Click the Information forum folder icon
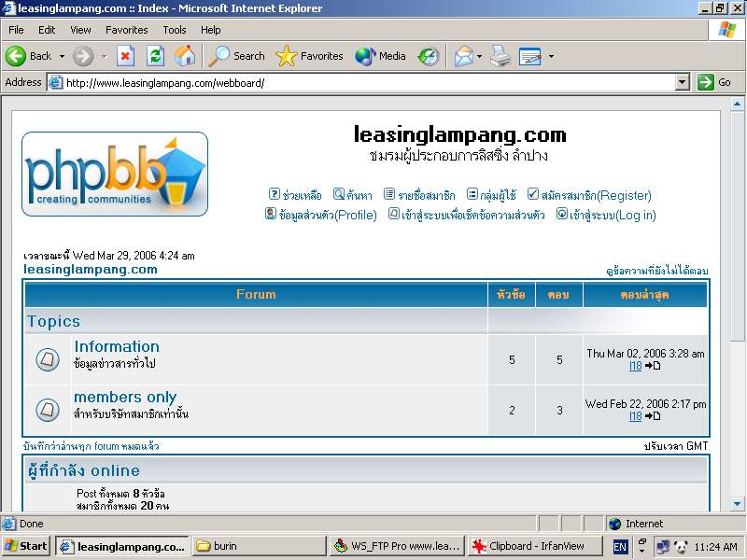Viewport: 747px width, 560px height. (x=48, y=359)
